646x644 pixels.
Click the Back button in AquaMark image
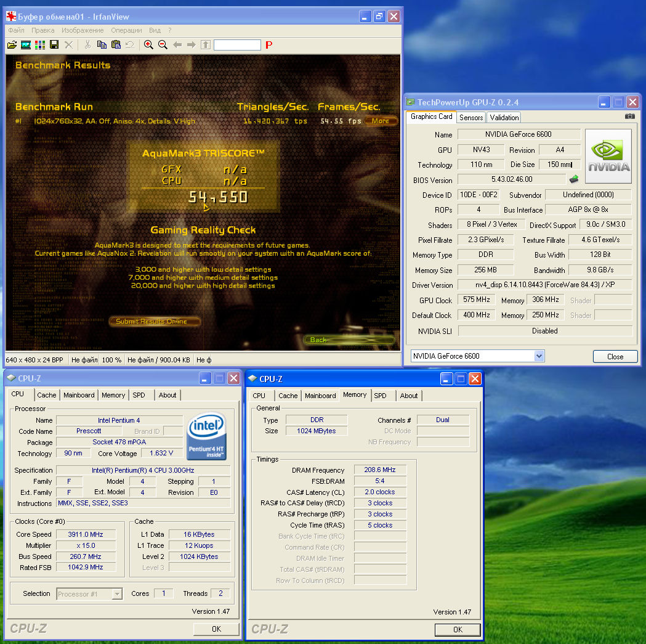pos(349,340)
